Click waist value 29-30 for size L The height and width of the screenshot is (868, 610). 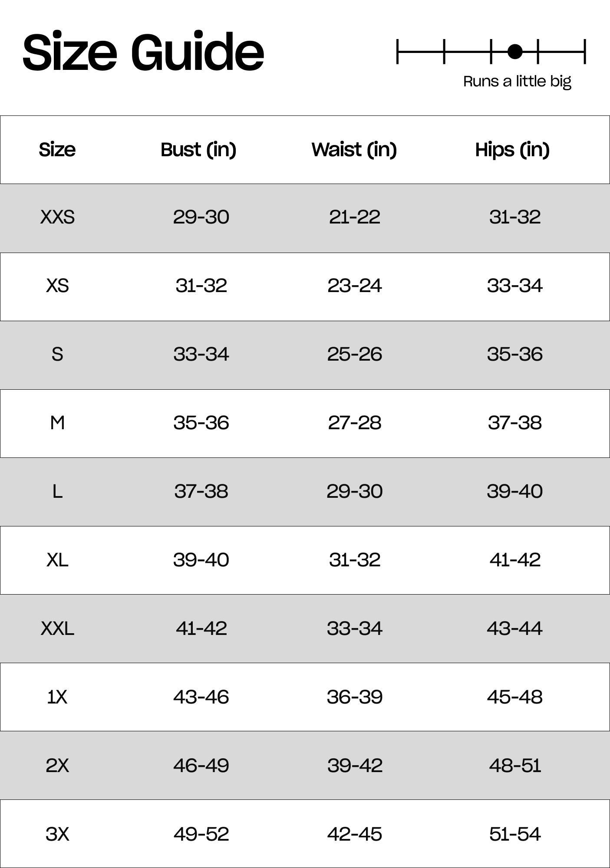point(354,491)
